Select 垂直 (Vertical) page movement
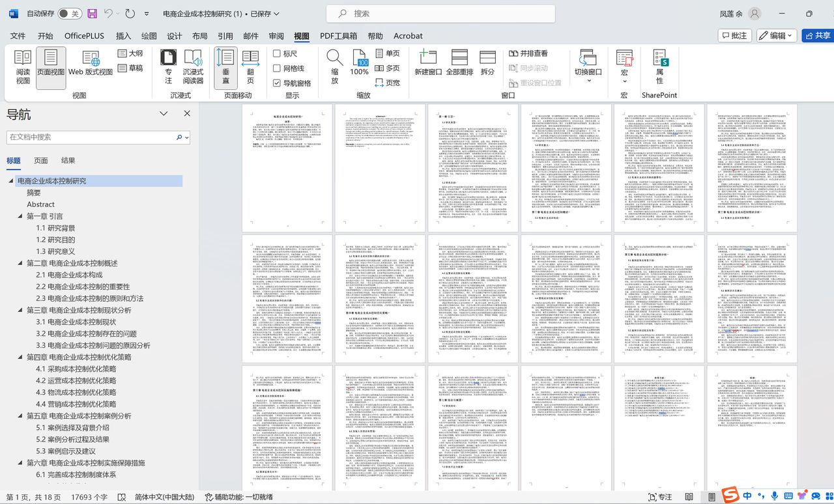 pyautogui.click(x=226, y=67)
